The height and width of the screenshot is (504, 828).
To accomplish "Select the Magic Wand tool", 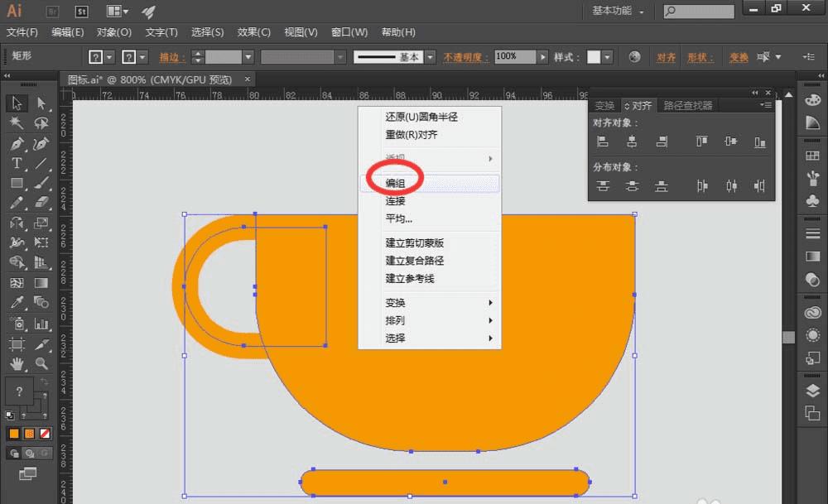I will [x=17, y=123].
